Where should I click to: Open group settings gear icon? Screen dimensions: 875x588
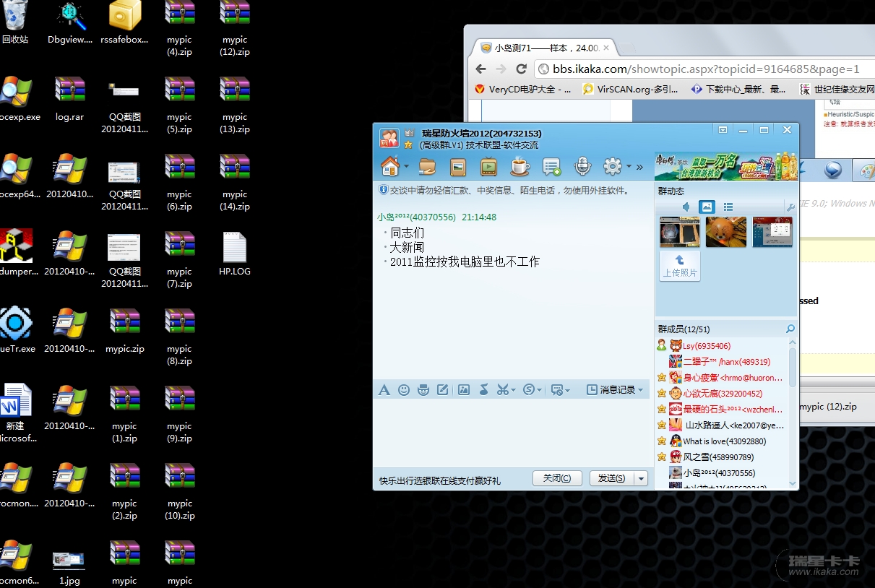coord(613,167)
